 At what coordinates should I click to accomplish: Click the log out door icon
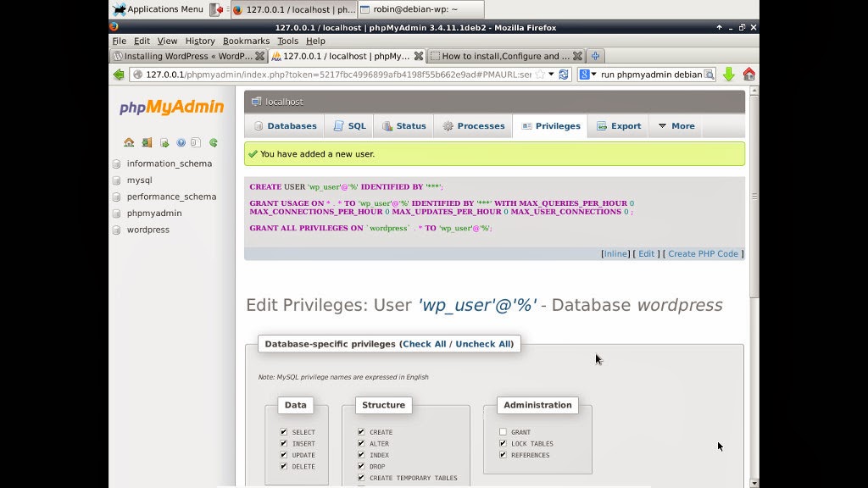(x=147, y=142)
